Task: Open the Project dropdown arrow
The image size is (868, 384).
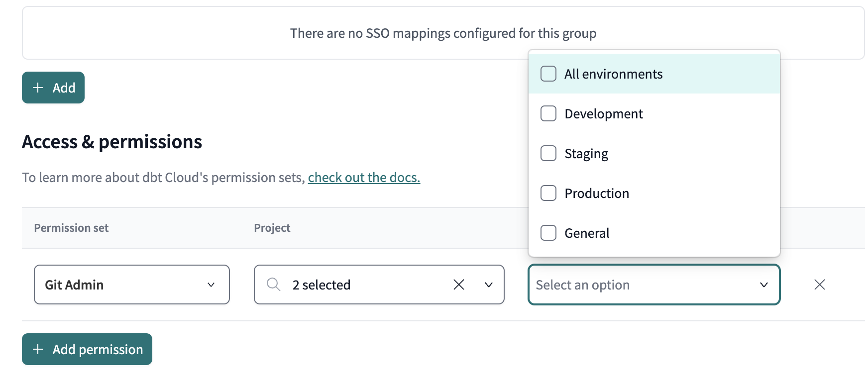Action: click(489, 285)
